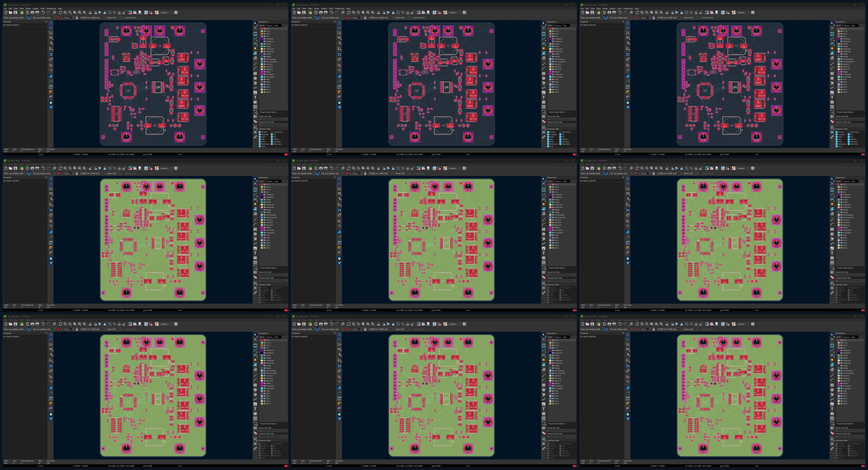The height and width of the screenshot is (470, 868).
Task: Click Zoom In icon in top-center window toolbar
Action: [x=354, y=13]
